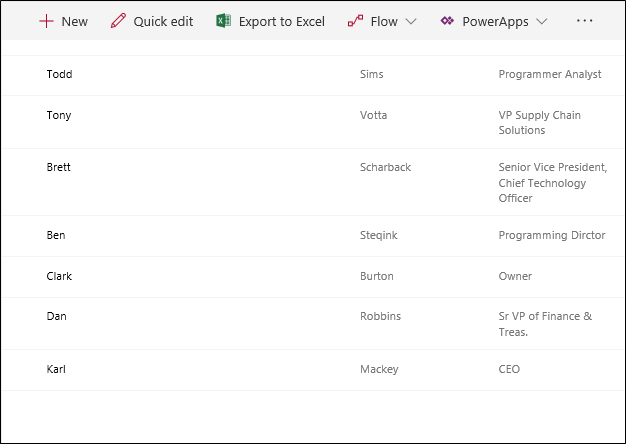Open the more options ellipsis menu
This screenshot has height=444, width=626.
[584, 20]
